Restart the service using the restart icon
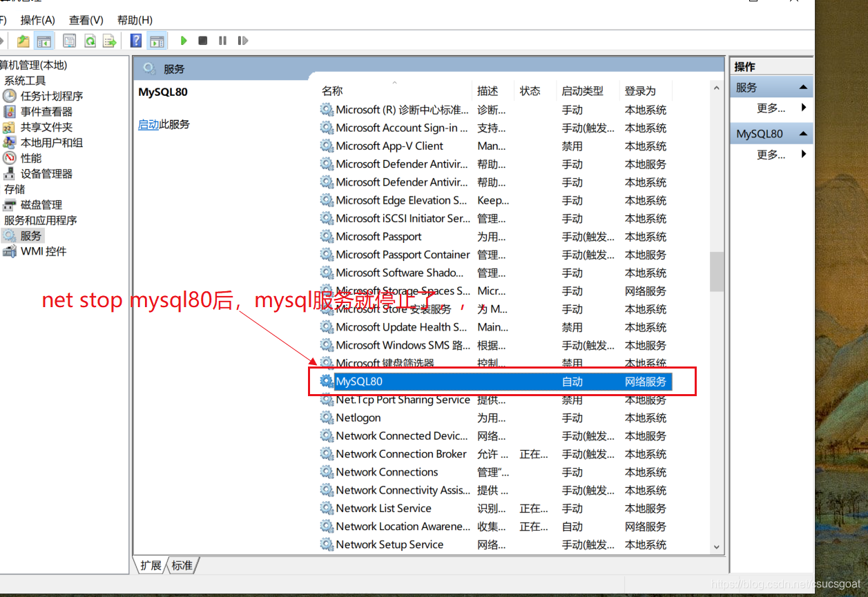The image size is (868, 597). coord(242,40)
